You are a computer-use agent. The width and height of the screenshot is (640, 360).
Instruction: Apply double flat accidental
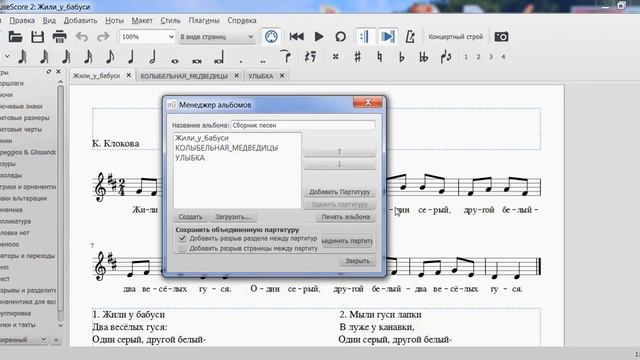pyautogui.click(x=424, y=57)
